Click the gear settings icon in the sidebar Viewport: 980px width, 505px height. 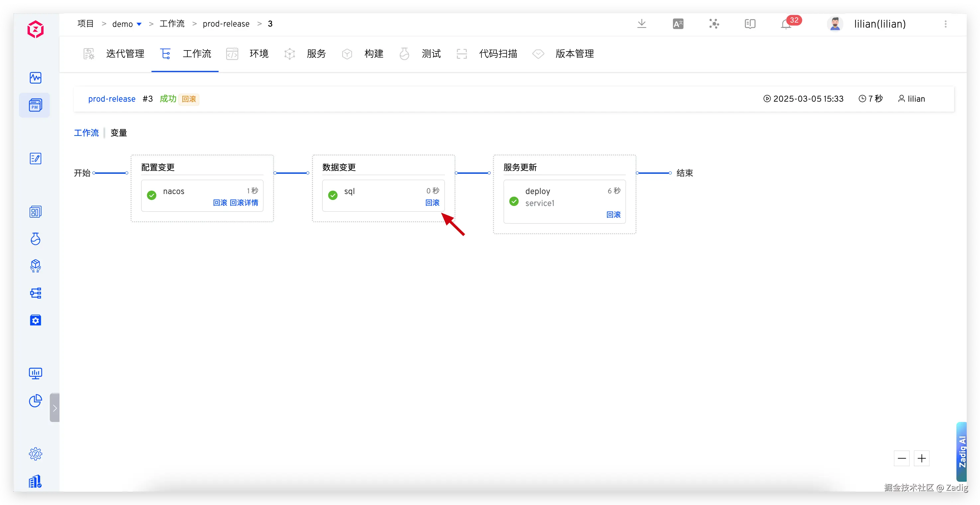point(36,454)
